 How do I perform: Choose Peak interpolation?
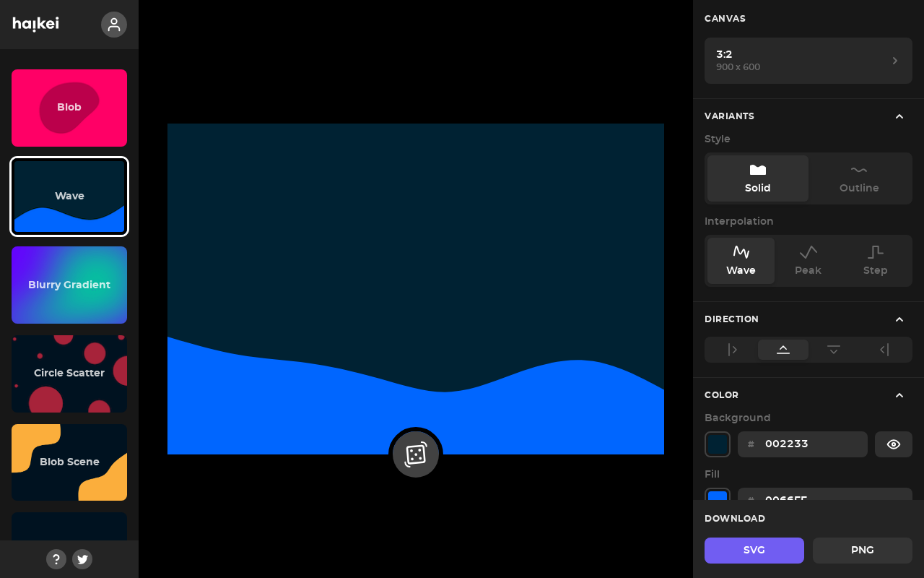808,261
